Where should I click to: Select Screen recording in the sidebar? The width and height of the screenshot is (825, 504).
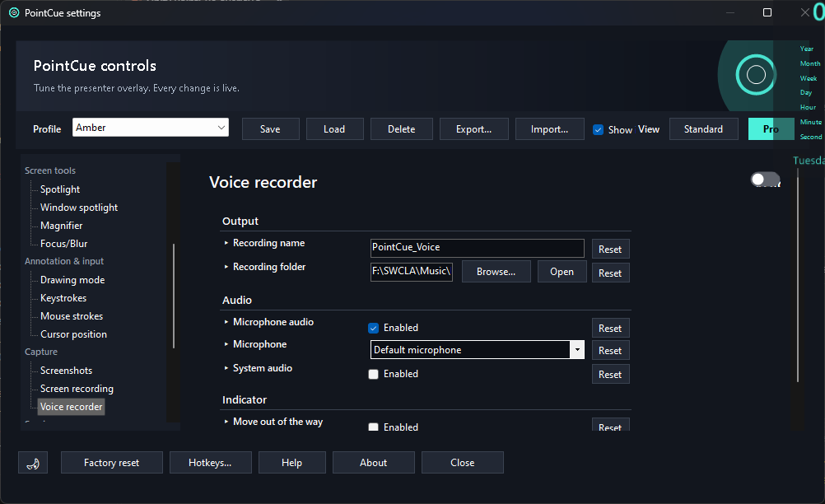77,389
